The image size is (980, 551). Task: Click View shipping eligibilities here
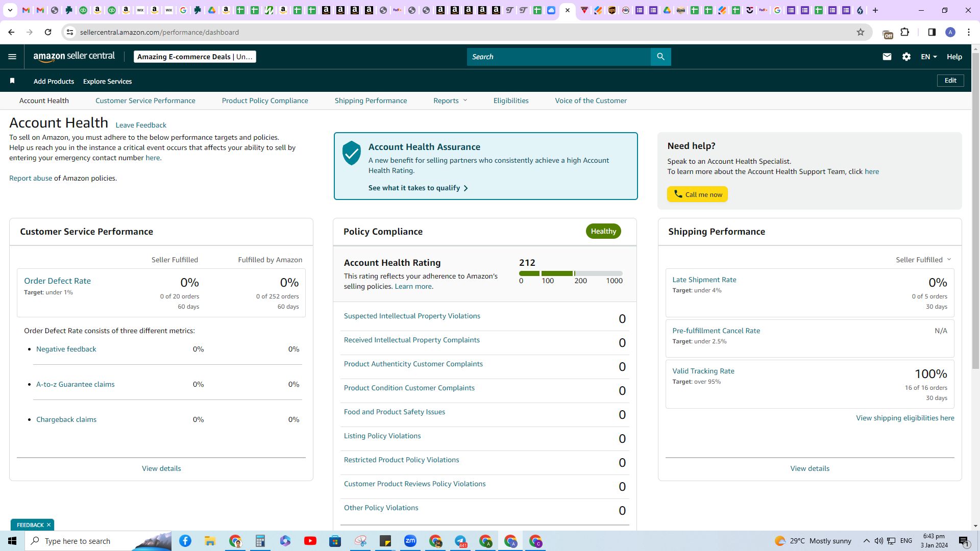click(x=905, y=418)
